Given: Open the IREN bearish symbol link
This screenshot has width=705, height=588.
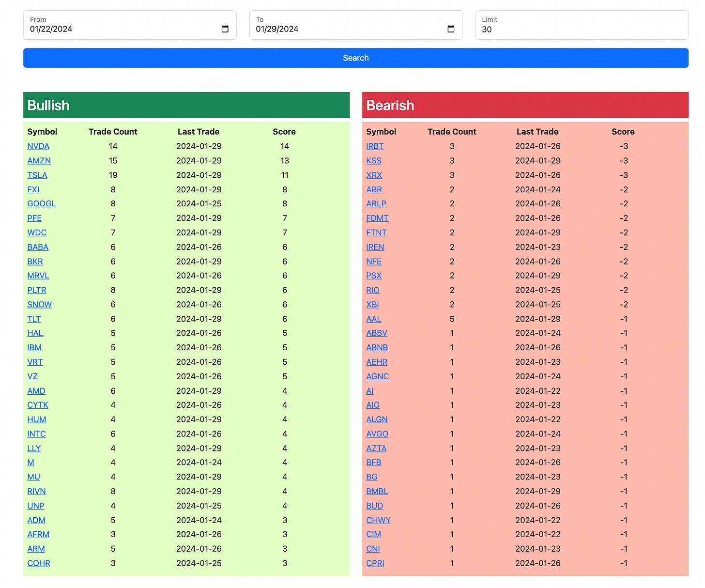Looking at the screenshot, I should (375, 247).
